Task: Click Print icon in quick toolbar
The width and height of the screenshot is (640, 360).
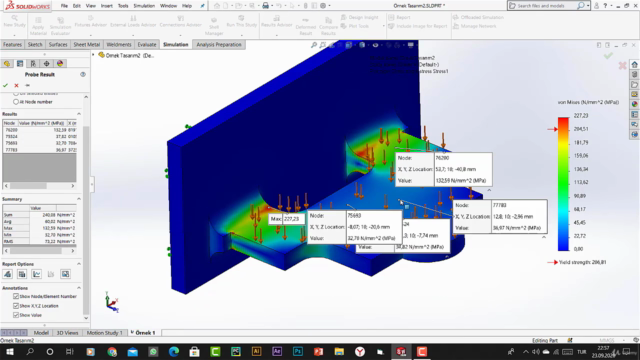Action: click(x=265, y=6)
